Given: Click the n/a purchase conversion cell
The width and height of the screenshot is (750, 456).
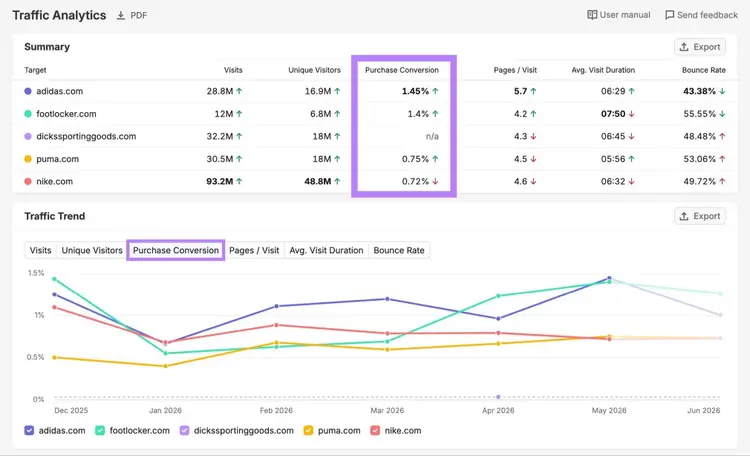Looking at the screenshot, I should (432, 136).
